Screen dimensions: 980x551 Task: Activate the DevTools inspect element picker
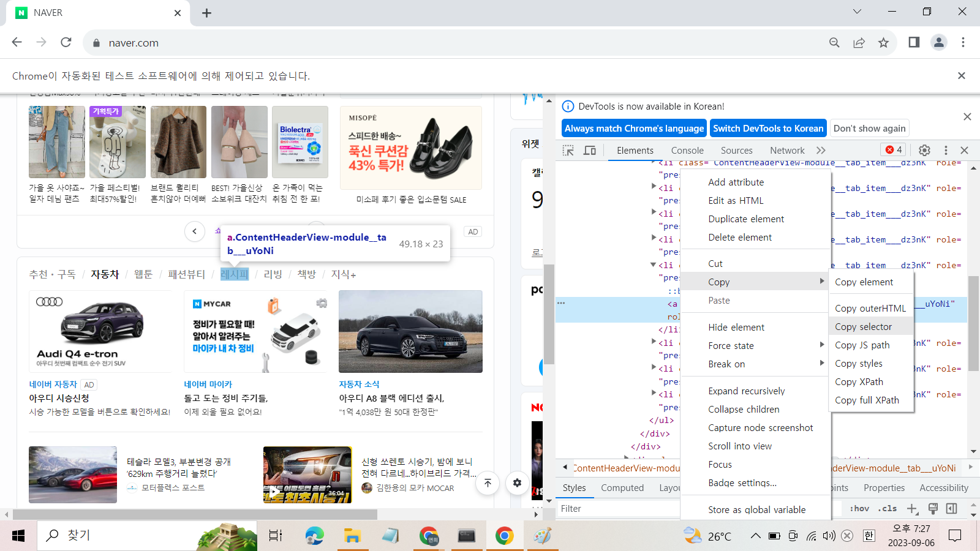coord(568,150)
